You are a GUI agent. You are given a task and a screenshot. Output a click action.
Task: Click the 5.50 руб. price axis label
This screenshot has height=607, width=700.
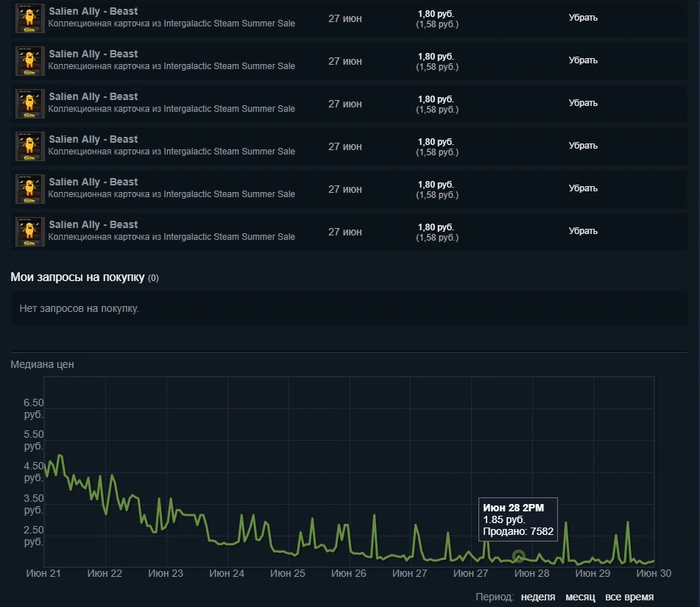[x=33, y=440]
